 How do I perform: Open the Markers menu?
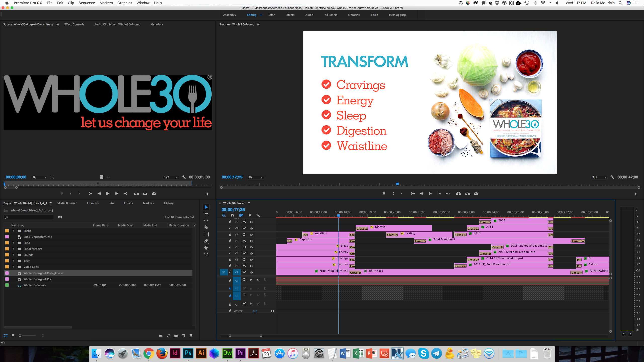[106, 3]
